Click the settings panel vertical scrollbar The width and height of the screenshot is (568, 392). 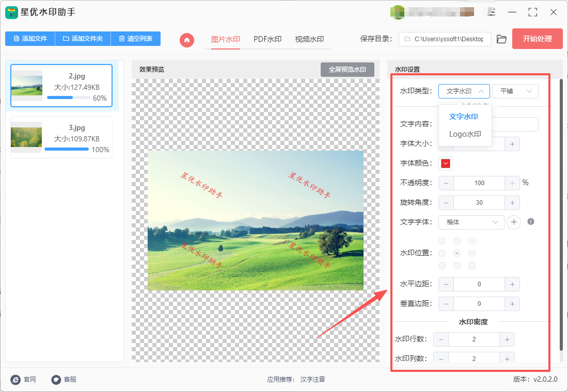tap(561, 214)
